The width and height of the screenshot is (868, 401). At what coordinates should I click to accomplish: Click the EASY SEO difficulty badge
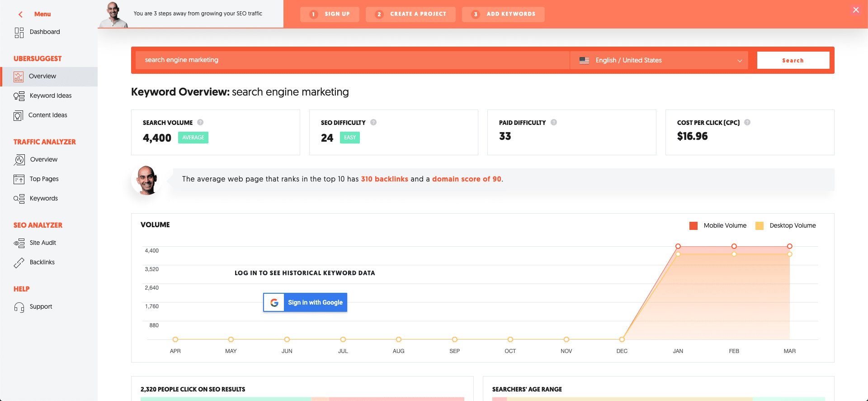pyautogui.click(x=350, y=138)
